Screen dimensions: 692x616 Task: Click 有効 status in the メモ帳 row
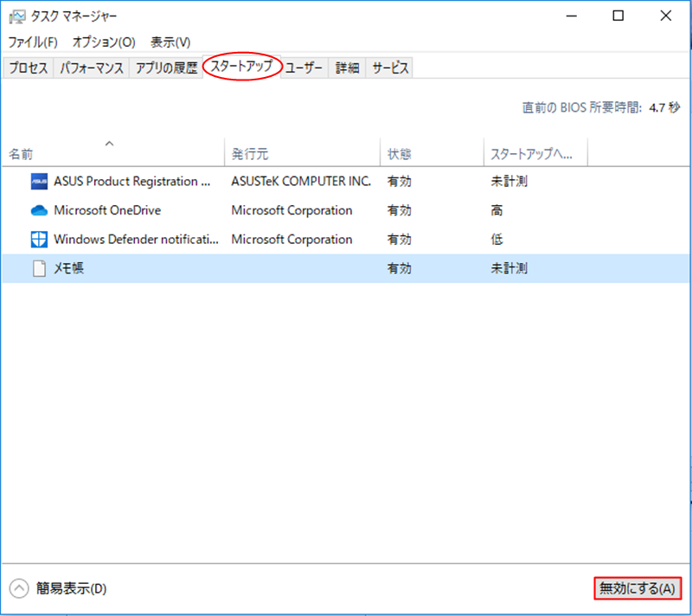tap(400, 268)
